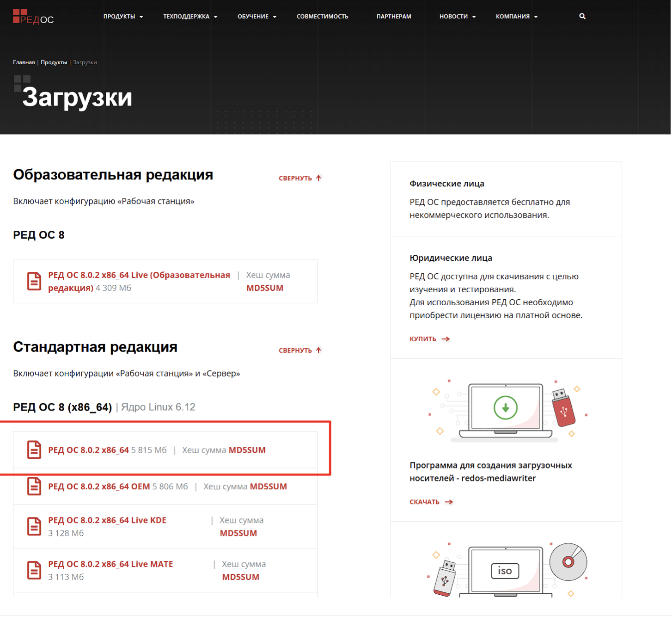Click the Главная breadcrumb link
This screenshot has height=622, width=672.
24,62
